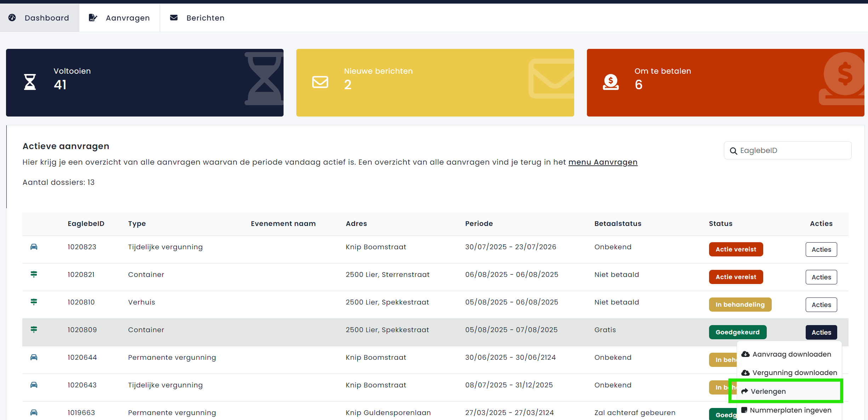The height and width of the screenshot is (420, 868).
Task: Open the Berichten tab
Action: tap(197, 18)
